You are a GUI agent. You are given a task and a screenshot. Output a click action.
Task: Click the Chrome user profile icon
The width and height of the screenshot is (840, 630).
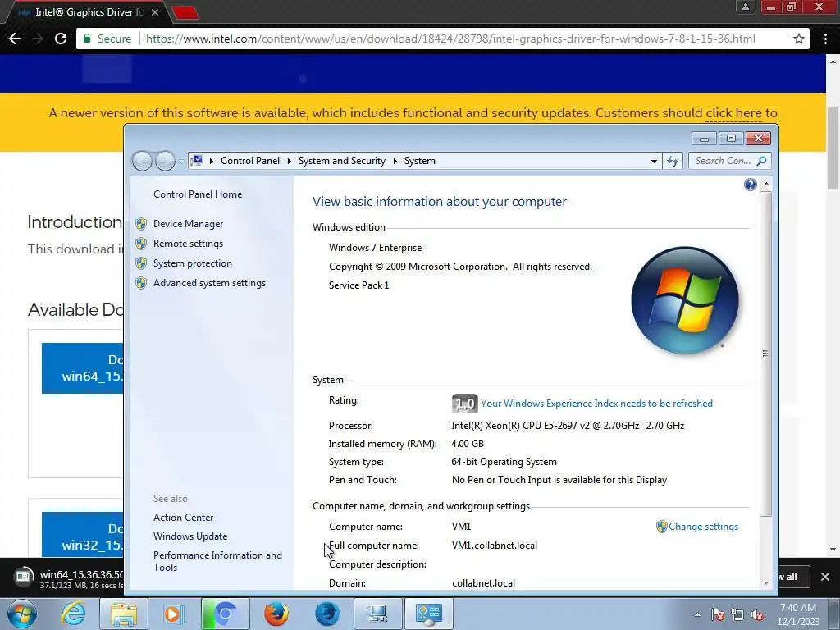(x=745, y=7)
